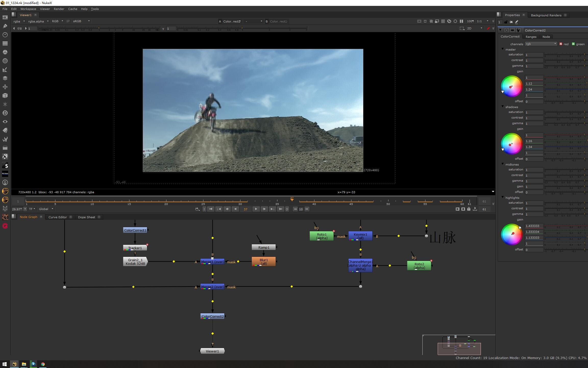Image resolution: width=588 pixels, height=368 pixels.
Task: Click the ColorCorrect2 node in graph
Action: (x=212, y=316)
